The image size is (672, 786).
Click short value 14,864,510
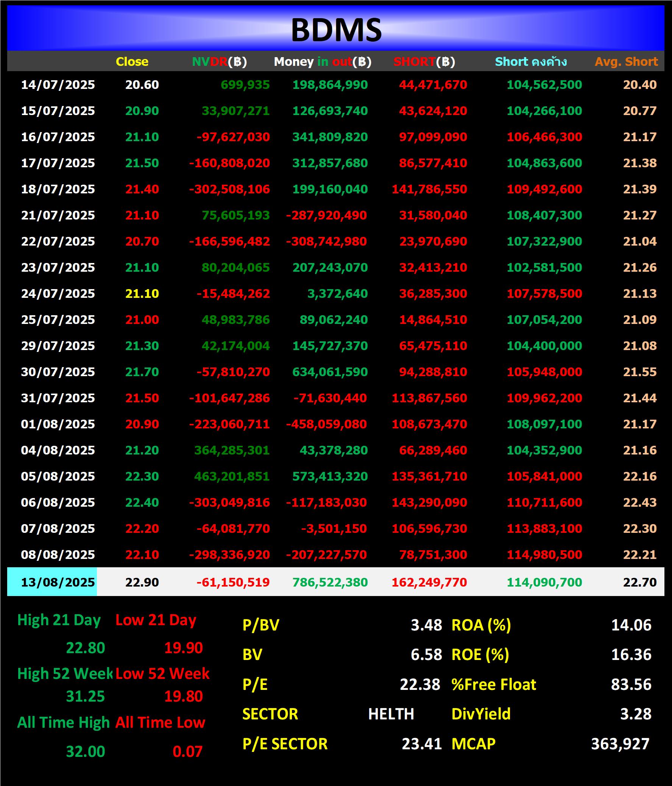(433, 320)
